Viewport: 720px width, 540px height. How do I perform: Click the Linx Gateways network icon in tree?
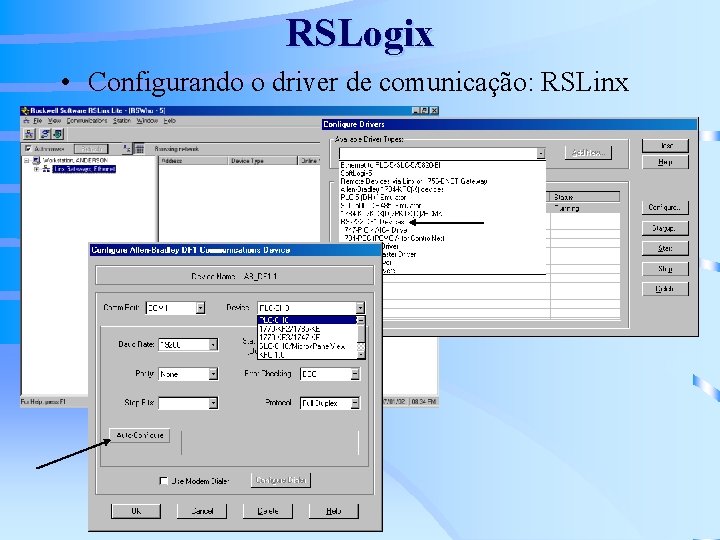[x=46, y=169]
